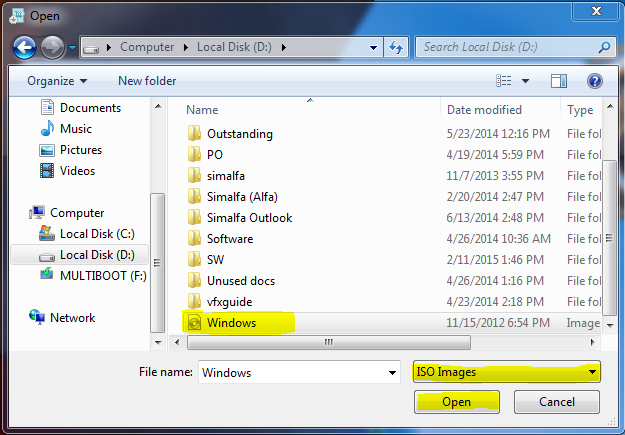The width and height of the screenshot is (625, 435).
Task: Sort files by Date modified column
Action: (x=484, y=110)
